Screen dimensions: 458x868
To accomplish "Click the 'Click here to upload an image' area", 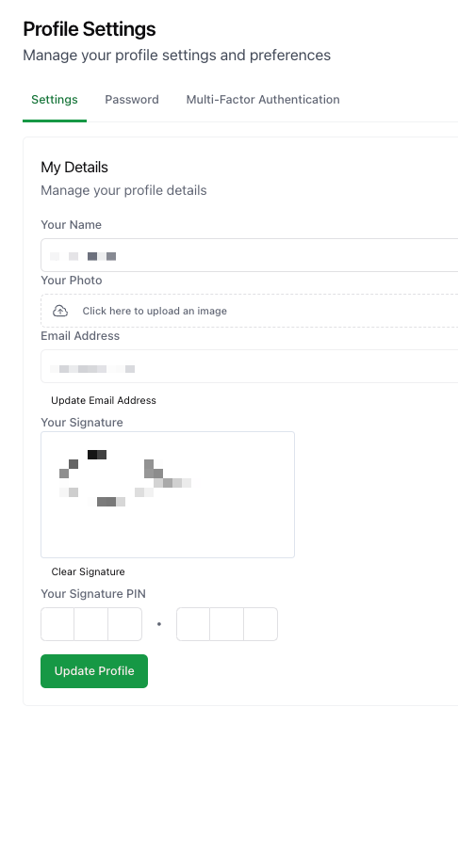I will (x=249, y=311).
